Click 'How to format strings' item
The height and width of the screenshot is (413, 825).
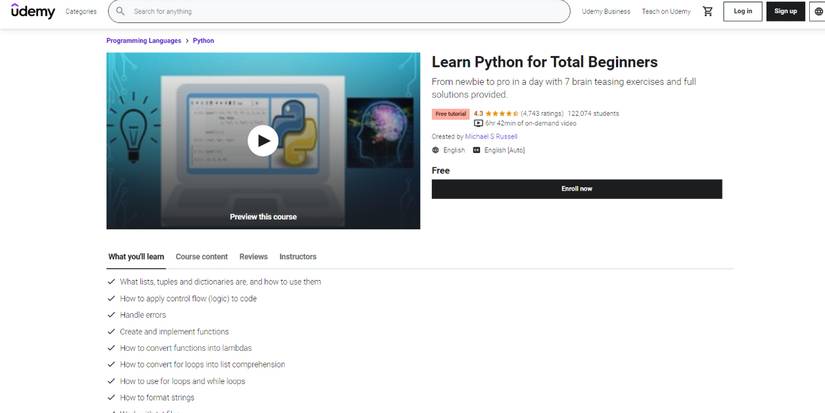pos(157,398)
